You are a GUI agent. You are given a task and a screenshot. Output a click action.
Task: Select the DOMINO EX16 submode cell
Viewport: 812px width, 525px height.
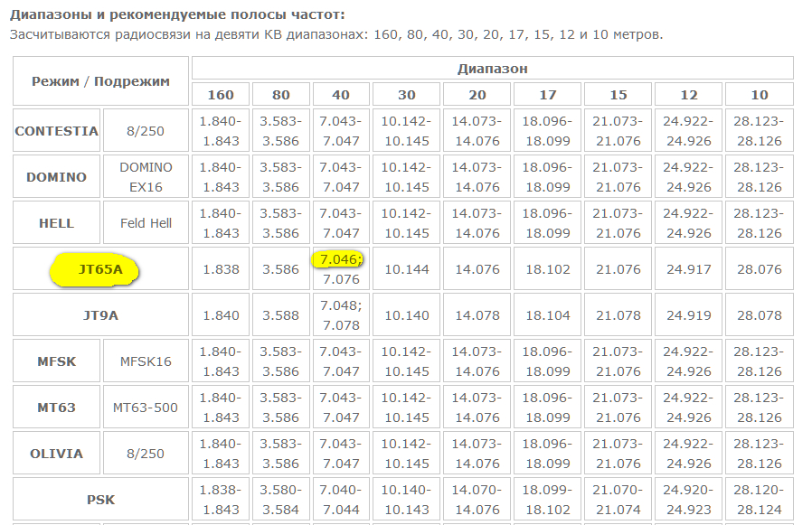pyautogui.click(x=146, y=177)
